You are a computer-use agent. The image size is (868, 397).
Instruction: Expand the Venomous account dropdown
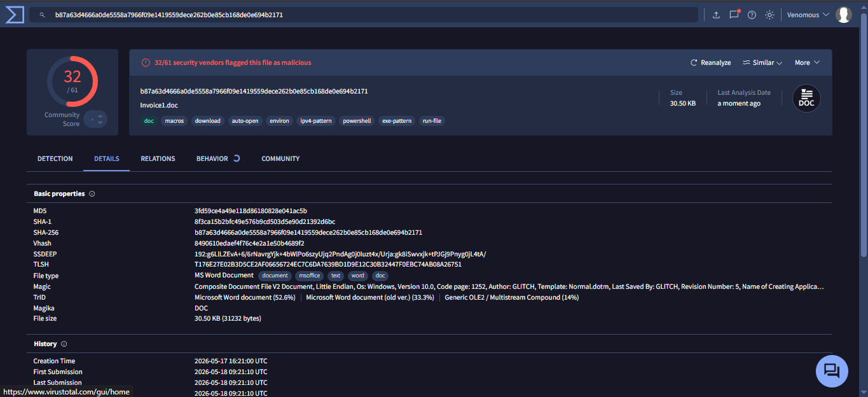tap(808, 15)
